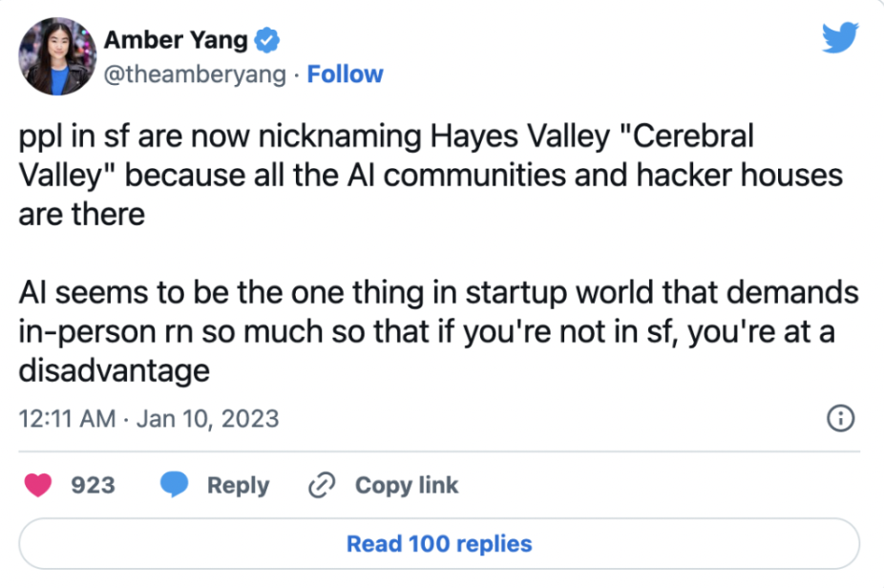Click the blue verified checkmark badge
The height and width of the screenshot is (588, 884).
pyautogui.click(x=268, y=40)
